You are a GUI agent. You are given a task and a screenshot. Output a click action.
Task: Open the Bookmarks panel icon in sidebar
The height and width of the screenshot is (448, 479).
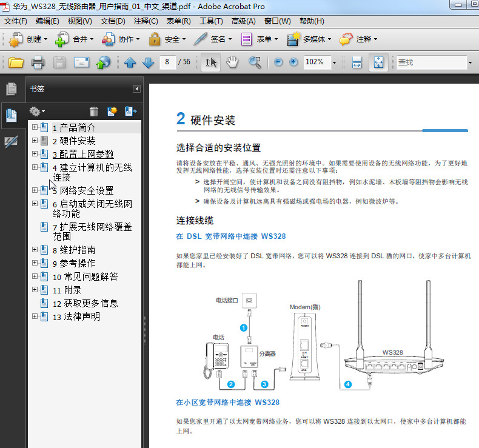click(x=12, y=115)
